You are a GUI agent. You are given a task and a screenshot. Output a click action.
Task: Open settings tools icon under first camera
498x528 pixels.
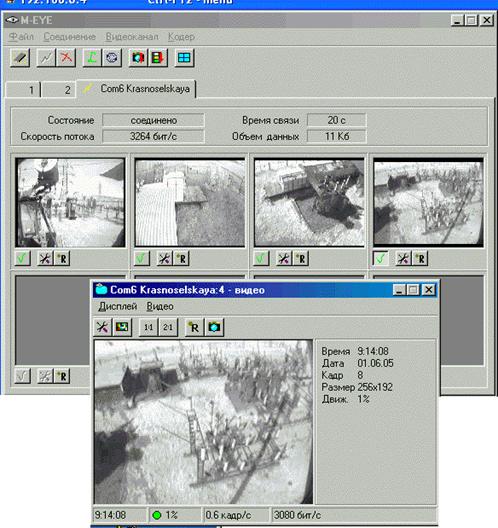click(45, 259)
